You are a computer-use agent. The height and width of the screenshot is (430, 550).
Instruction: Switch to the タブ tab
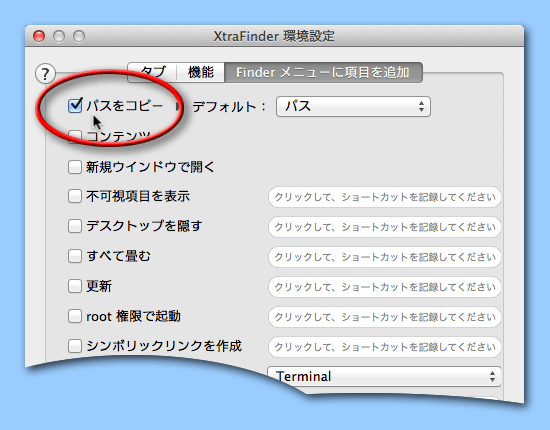[153, 73]
